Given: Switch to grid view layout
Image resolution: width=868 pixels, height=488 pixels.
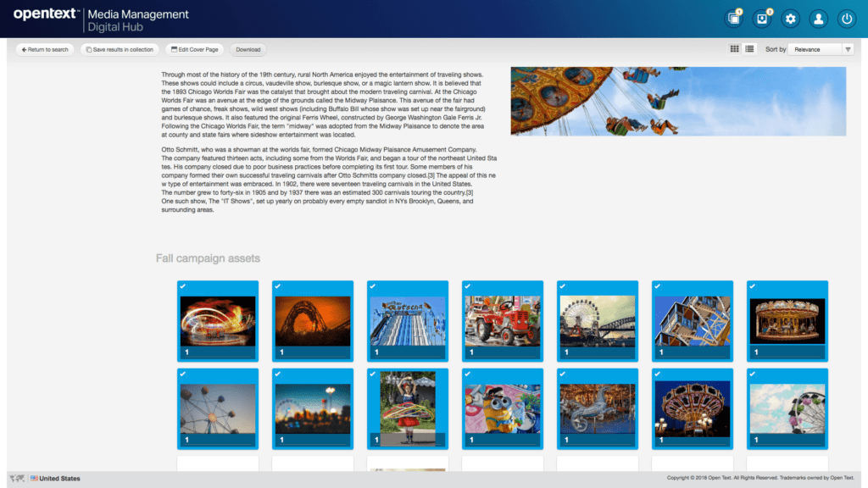Looking at the screenshot, I should tap(735, 49).
